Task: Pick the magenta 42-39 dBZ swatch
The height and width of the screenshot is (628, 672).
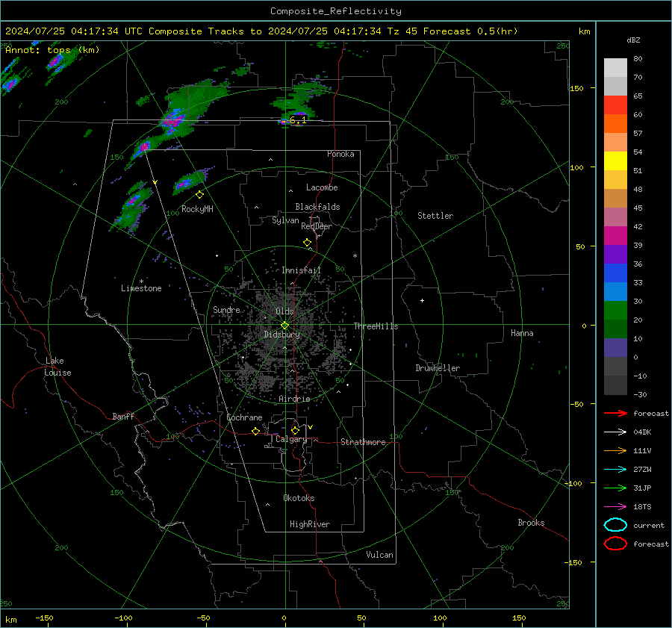Action: (x=615, y=236)
